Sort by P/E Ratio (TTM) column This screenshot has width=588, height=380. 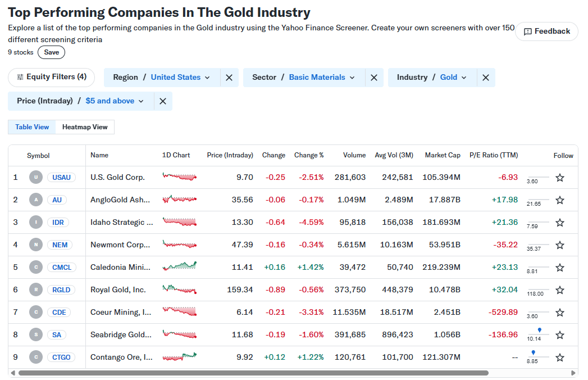coord(494,156)
